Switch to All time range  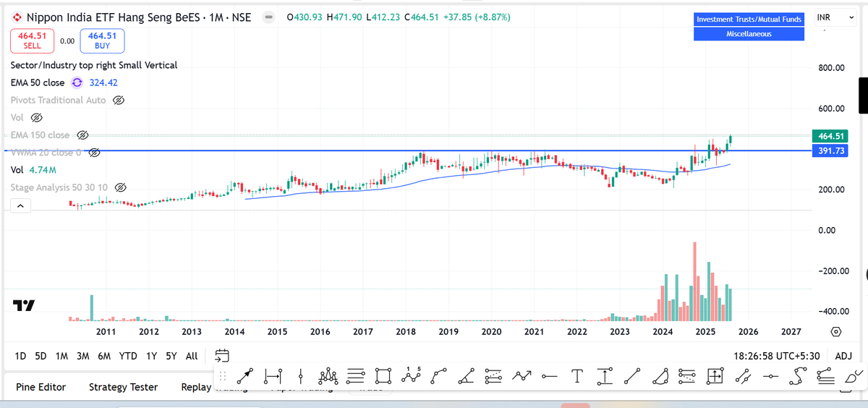[x=192, y=356]
